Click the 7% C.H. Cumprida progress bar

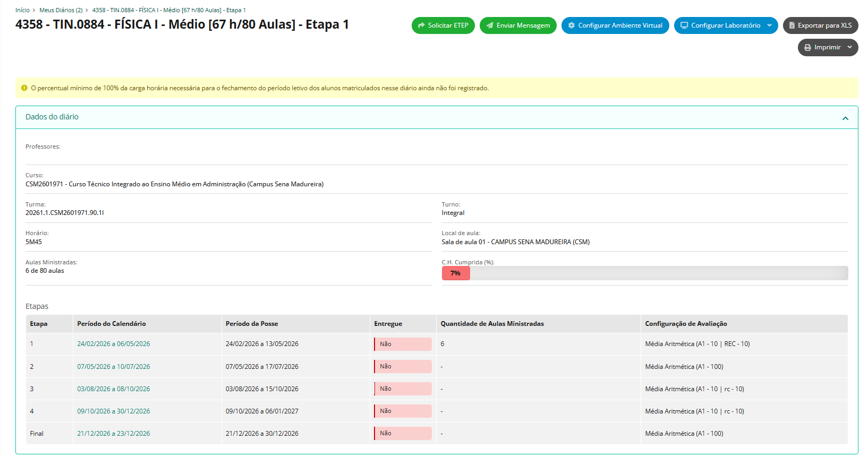(x=456, y=273)
